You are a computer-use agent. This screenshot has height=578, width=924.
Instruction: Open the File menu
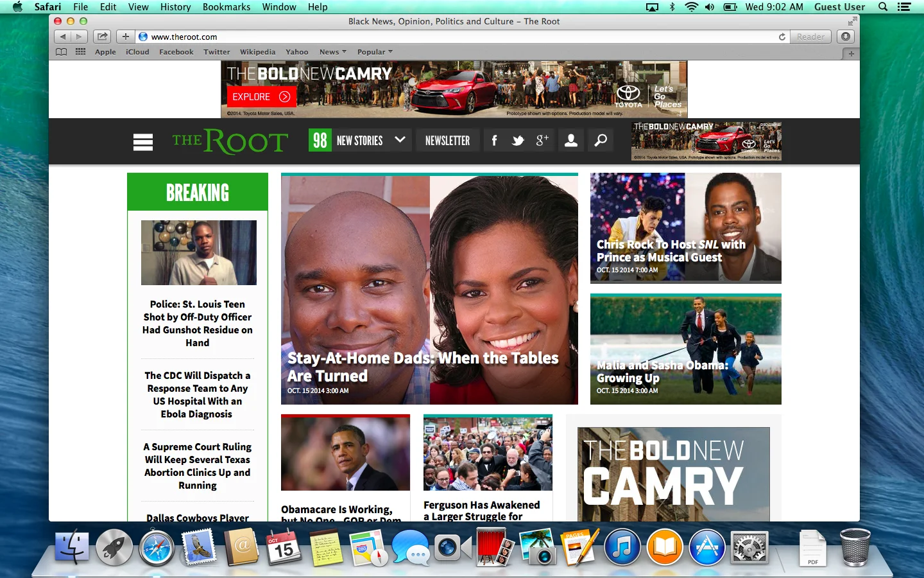[81, 7]
